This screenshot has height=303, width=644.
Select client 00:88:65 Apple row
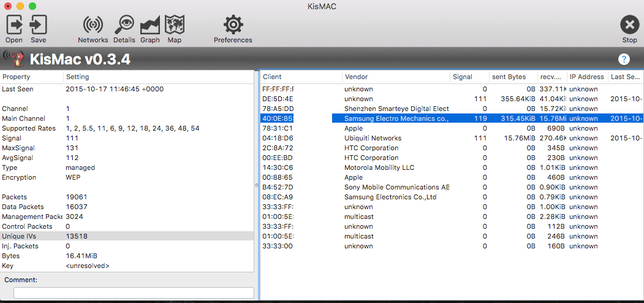point(452,178)
